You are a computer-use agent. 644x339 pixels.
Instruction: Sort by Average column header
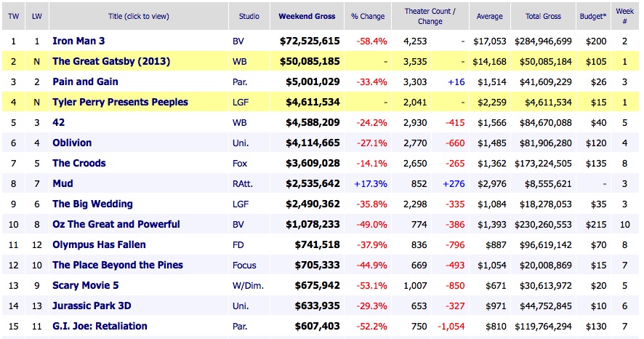tap(489, 16)
